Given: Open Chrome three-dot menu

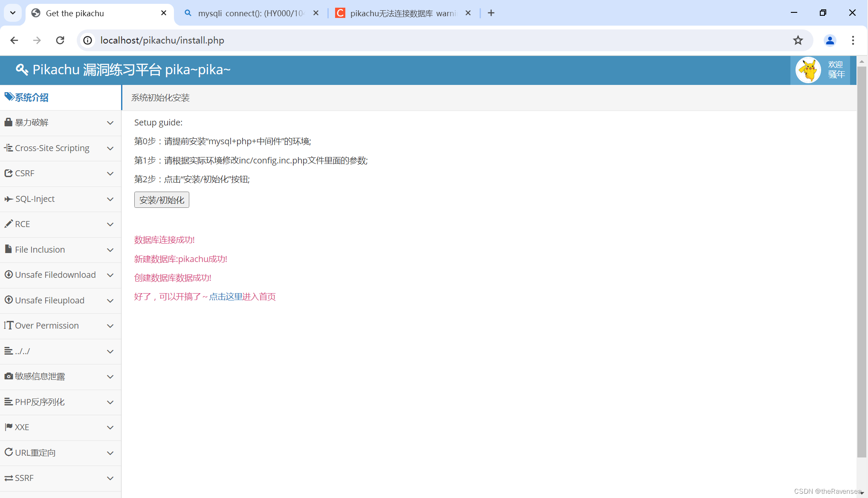Looking at the screenshot, I should [853, 40].
